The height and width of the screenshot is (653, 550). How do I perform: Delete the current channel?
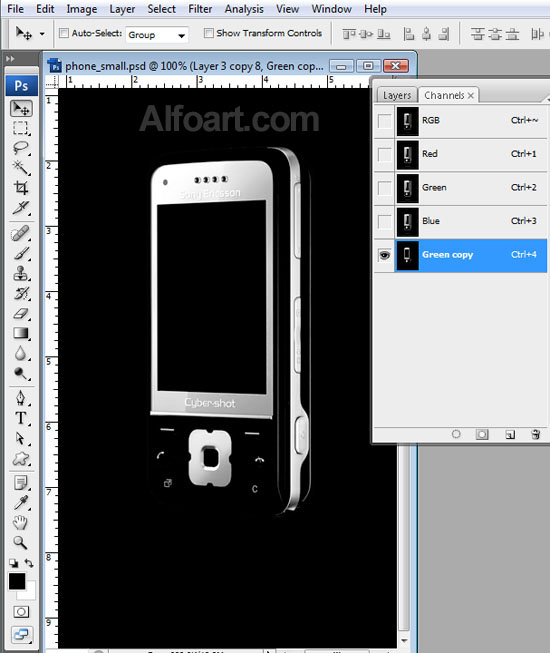(536, 434)
